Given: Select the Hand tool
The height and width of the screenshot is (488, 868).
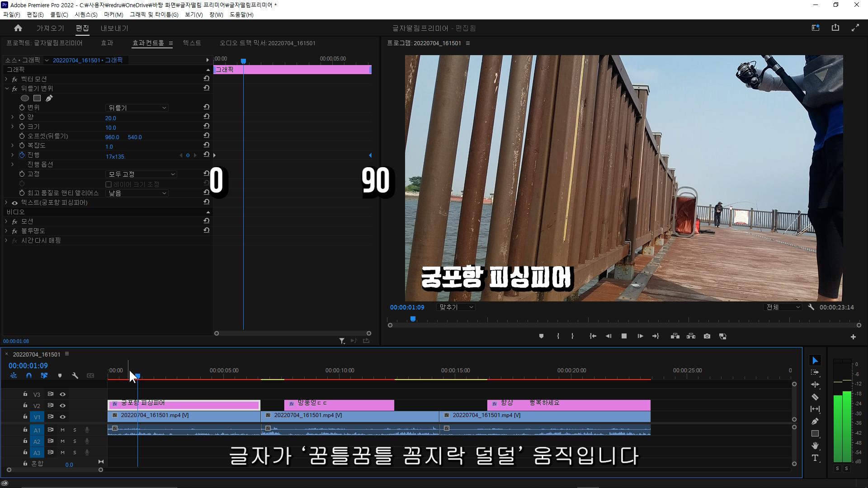Looking at the screenshot, I should 815,446.
